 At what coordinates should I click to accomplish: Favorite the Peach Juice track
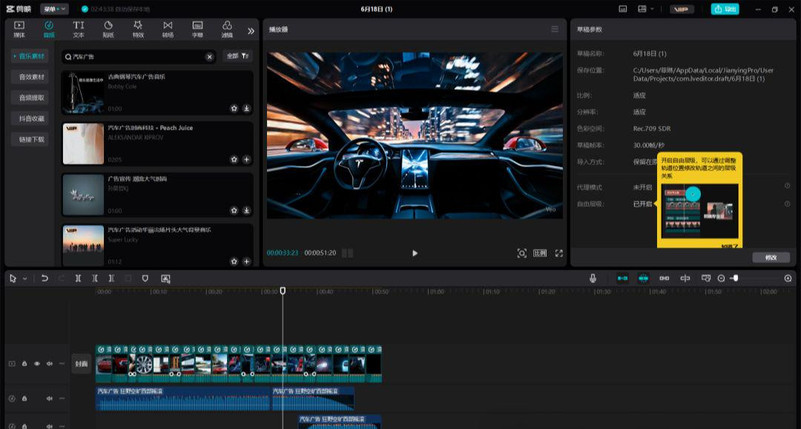(234, 159)
